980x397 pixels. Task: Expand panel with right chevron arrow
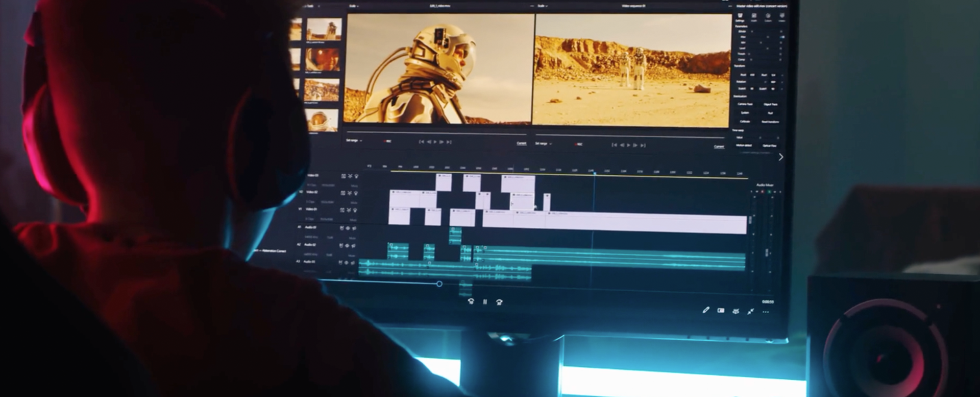(x=780, y=157)
